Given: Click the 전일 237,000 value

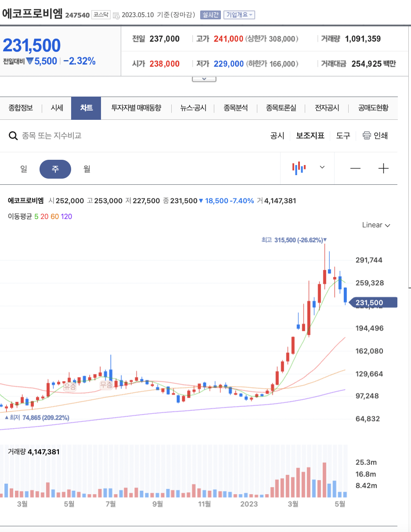Looking at the screenshot, I should tap(164, 39).
